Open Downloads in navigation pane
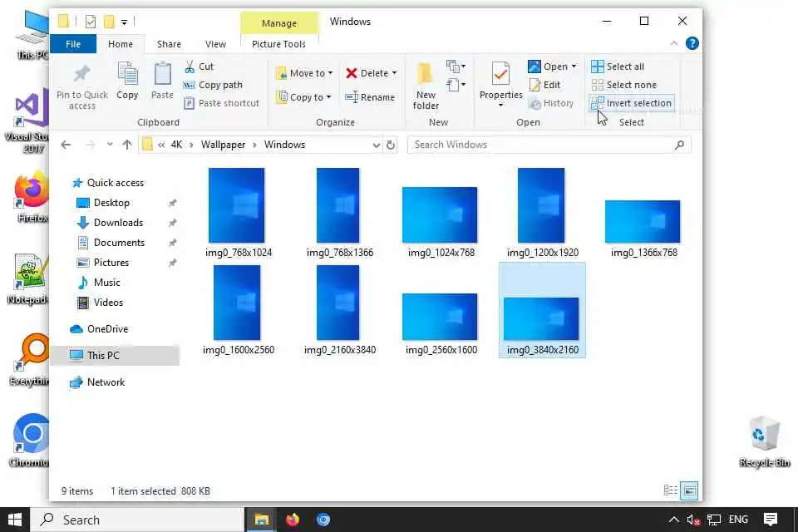This screenshot has height=532, width=798. 118,223
